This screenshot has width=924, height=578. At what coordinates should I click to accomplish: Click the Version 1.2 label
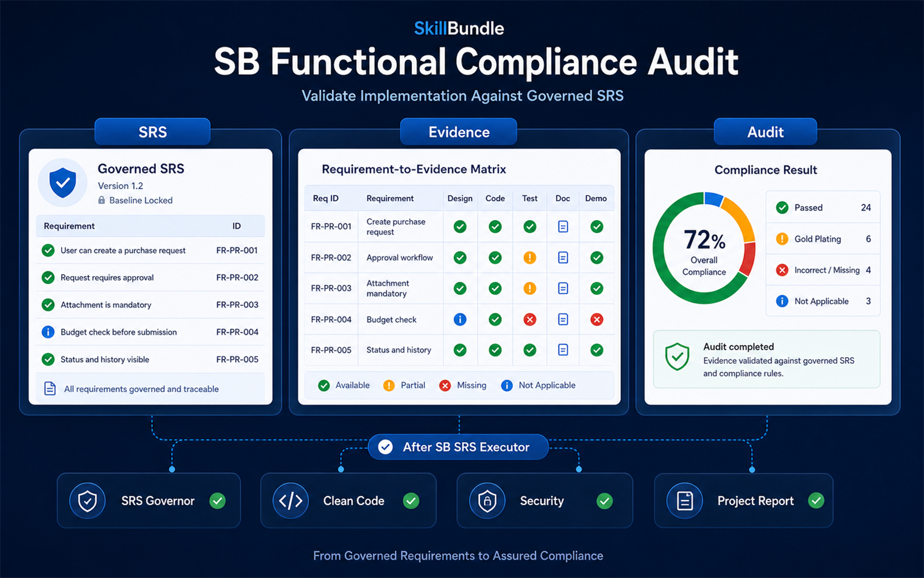pyautogui.click(x=120, y=186)
